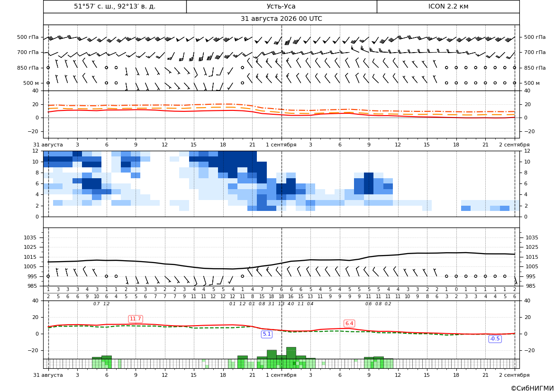Click the red 6.4 temperature label
This screenshot has height=392, width=554.
point(349,323)
